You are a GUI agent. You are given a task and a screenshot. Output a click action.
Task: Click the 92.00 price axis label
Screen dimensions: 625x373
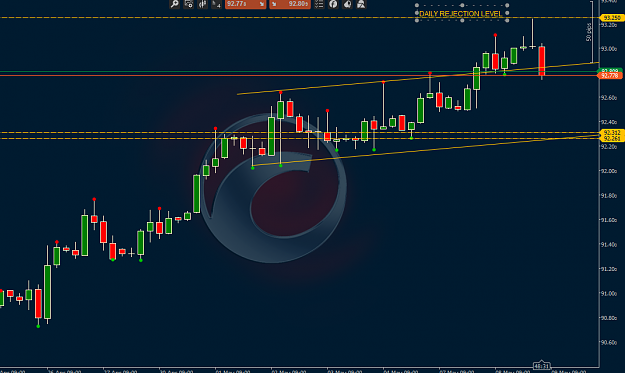pyautogui.click(x=609, y=171)
